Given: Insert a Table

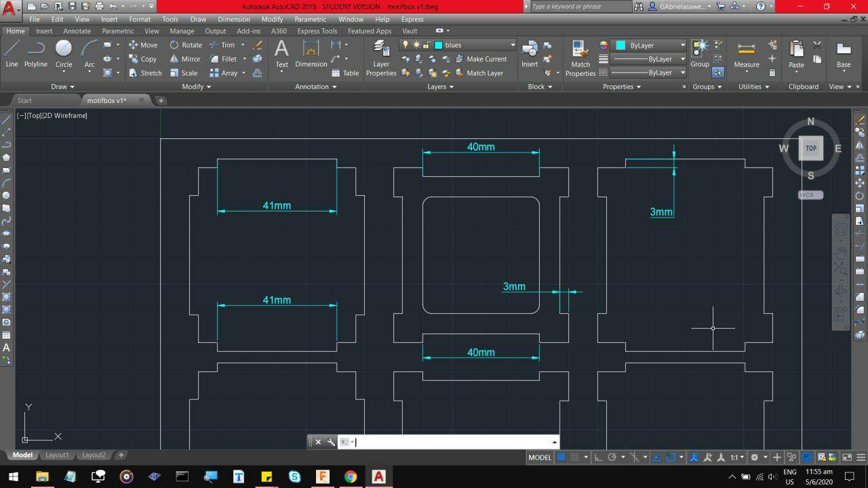Looking at the screenshot, I should [x=345, y=73].
